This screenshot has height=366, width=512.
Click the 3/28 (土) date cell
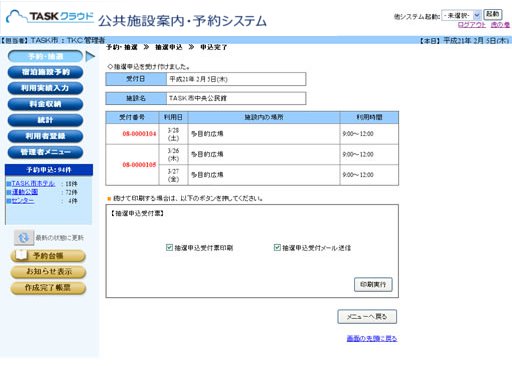(173, 134)
